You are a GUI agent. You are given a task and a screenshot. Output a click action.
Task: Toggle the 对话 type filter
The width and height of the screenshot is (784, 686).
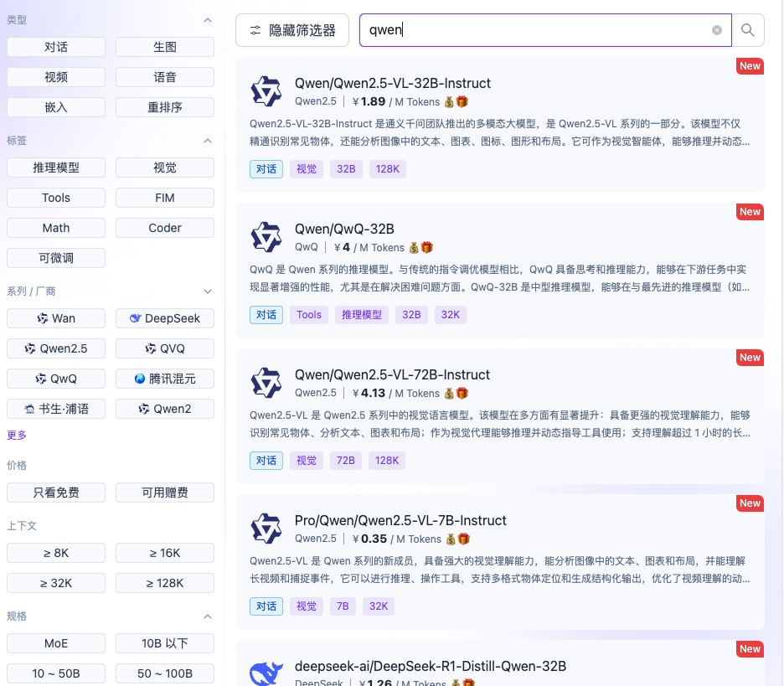(56, 47)
